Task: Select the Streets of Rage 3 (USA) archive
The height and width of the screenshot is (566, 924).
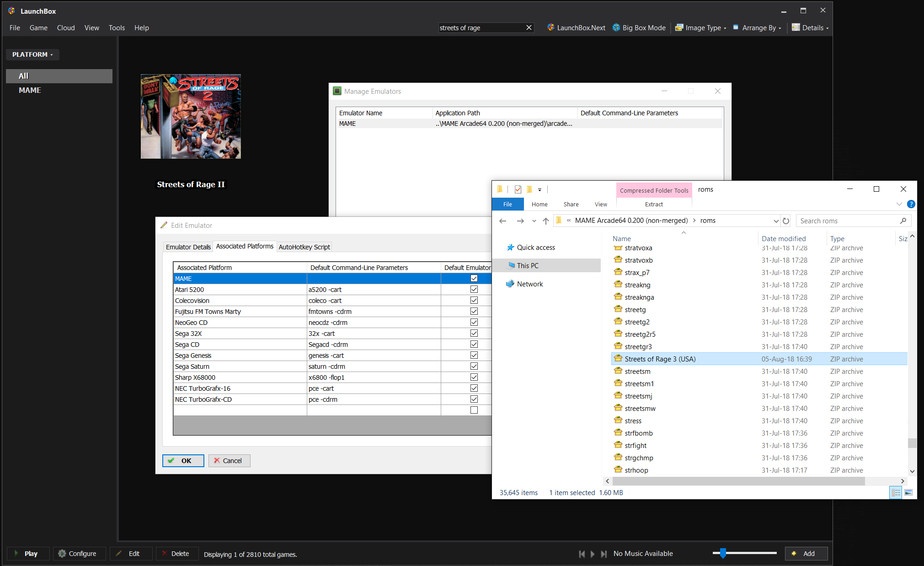Action: pyautogui.click(x=759, y=359)
